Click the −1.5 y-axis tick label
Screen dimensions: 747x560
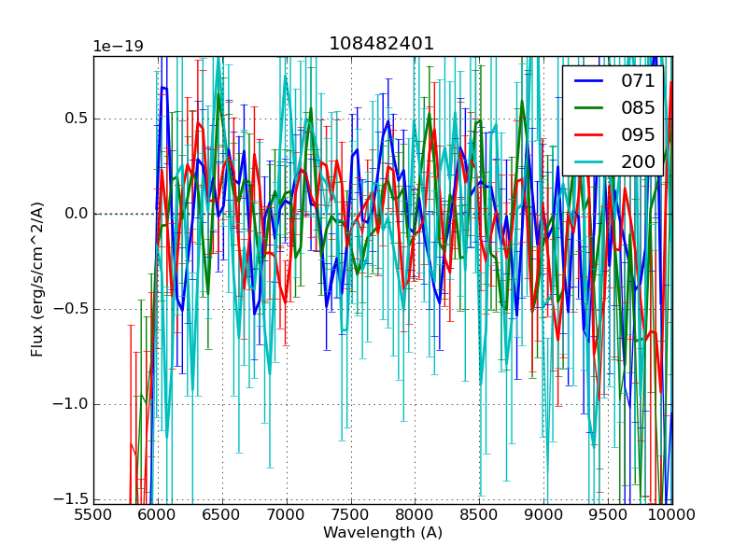point(71,499)
